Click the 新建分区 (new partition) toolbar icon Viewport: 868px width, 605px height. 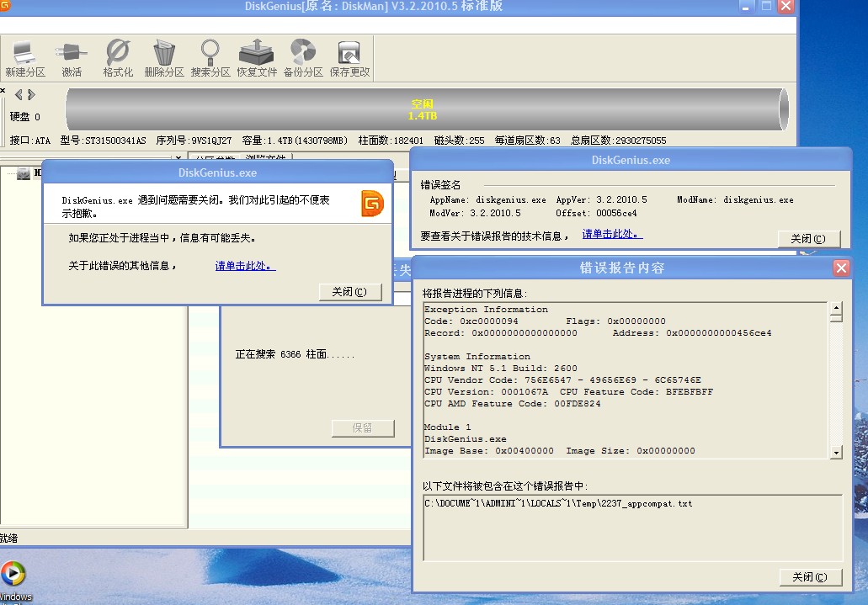25,59
